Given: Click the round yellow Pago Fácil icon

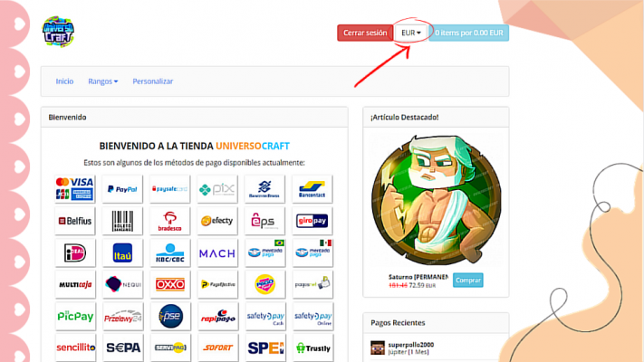Looking at the screenshot, I should [x=264, y=284].
